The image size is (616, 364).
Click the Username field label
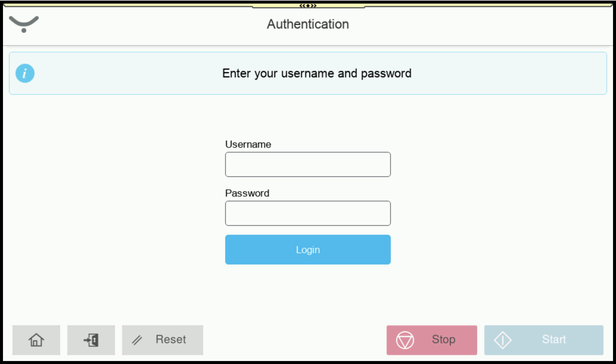(x=248, y=144)
